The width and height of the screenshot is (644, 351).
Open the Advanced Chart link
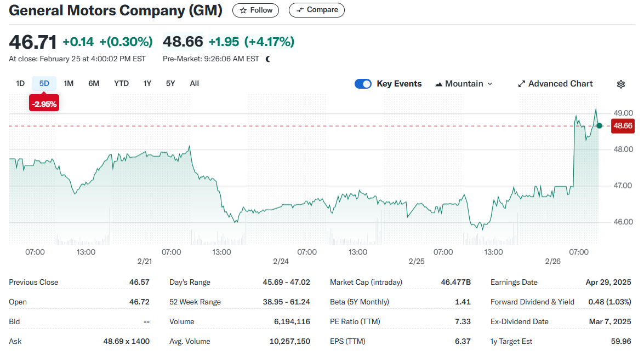tap(555, 84)
